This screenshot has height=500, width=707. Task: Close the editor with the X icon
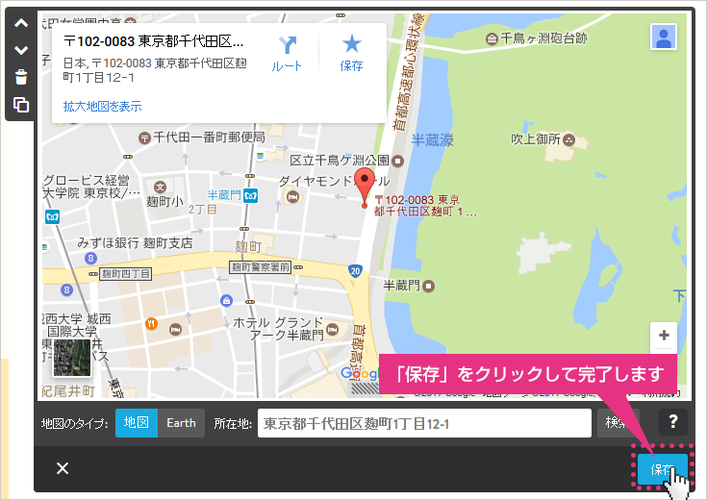coord(62,468)
